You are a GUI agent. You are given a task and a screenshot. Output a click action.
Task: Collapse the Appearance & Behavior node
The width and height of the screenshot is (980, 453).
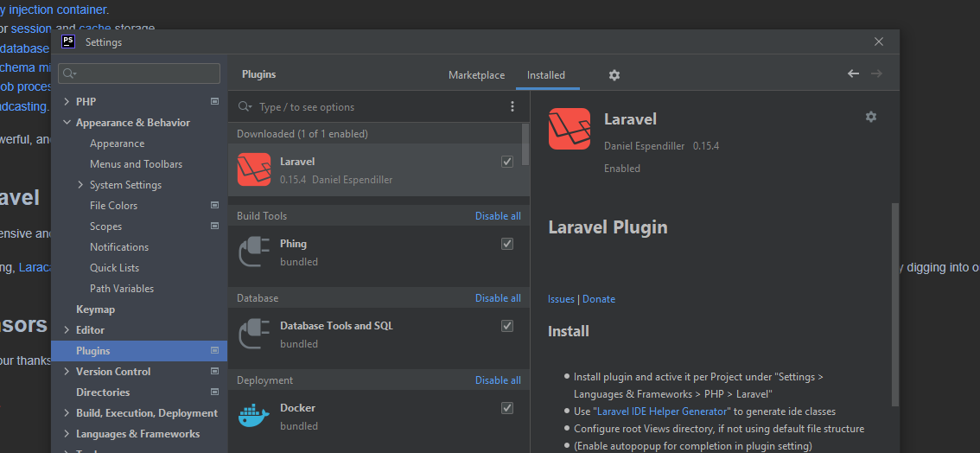coord(67,123)
